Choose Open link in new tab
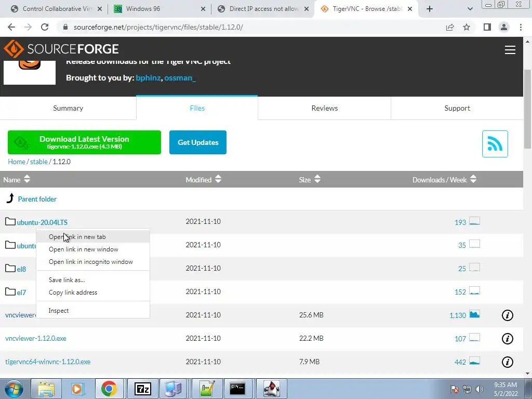 [x=93, y=237]
